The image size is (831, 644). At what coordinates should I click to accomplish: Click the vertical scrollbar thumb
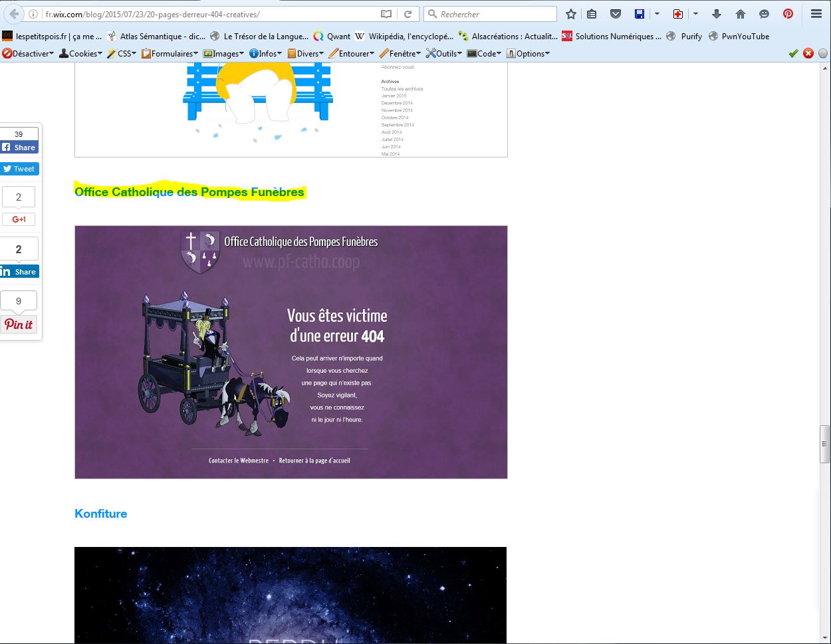824,444
